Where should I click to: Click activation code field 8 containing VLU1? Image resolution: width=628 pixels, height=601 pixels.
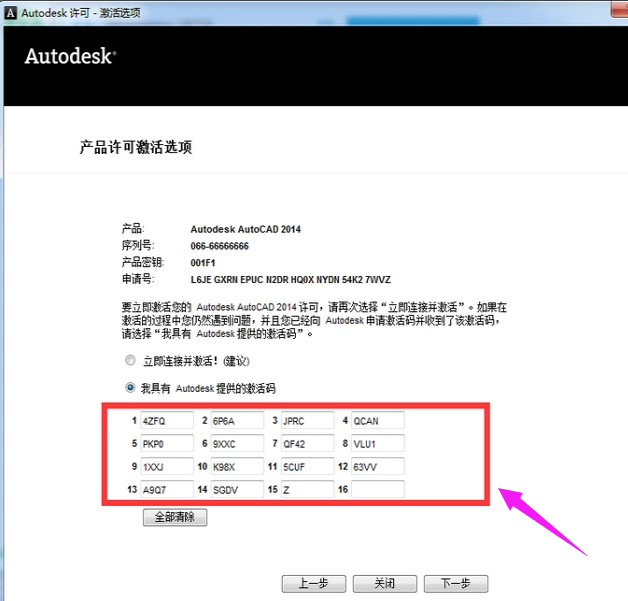pos(377,443)
